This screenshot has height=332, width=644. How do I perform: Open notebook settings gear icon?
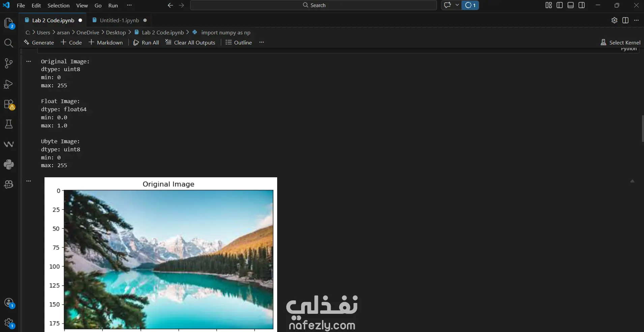614,20
